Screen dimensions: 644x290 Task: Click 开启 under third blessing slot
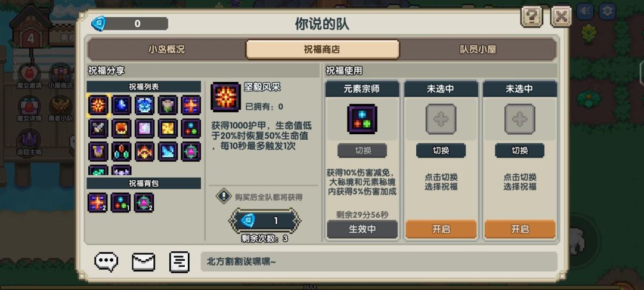coord(520,230)
